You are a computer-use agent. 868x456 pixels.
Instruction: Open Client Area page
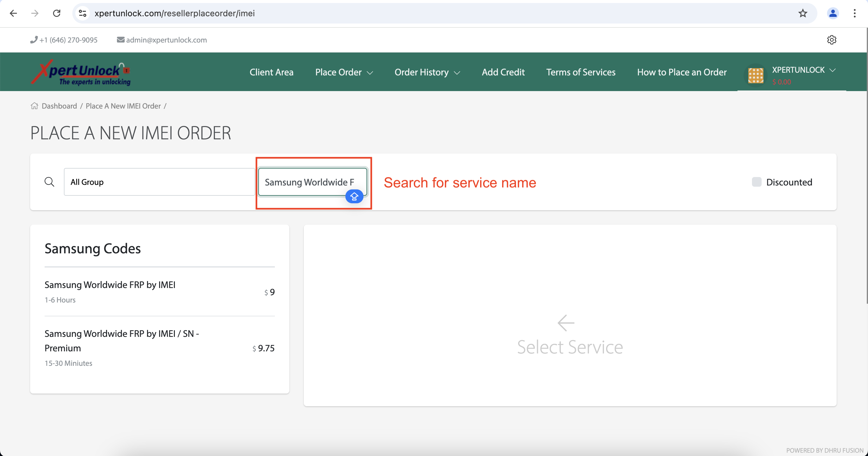pos(271,72)
